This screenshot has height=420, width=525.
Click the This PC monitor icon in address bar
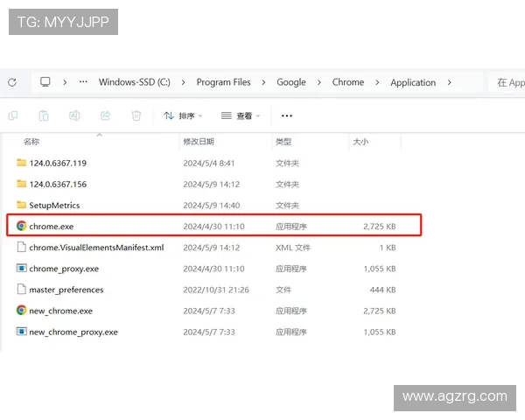tap(45, 81)
